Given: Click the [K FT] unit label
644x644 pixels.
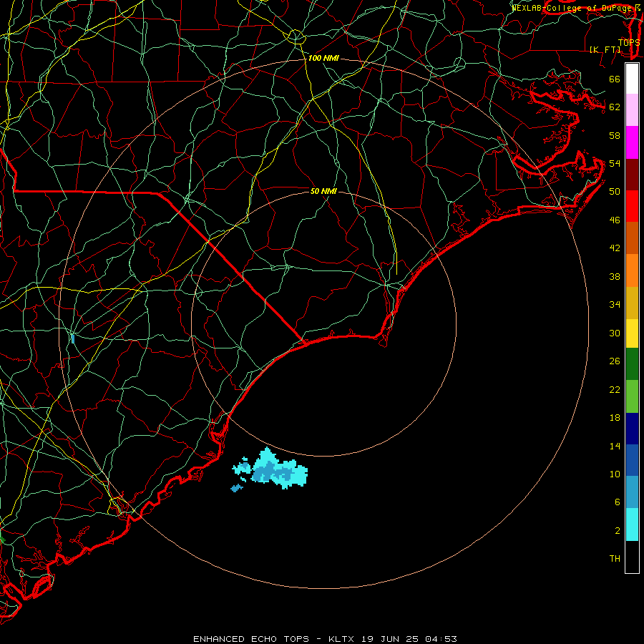Looking at the screenshot, I should click(605, 49).
